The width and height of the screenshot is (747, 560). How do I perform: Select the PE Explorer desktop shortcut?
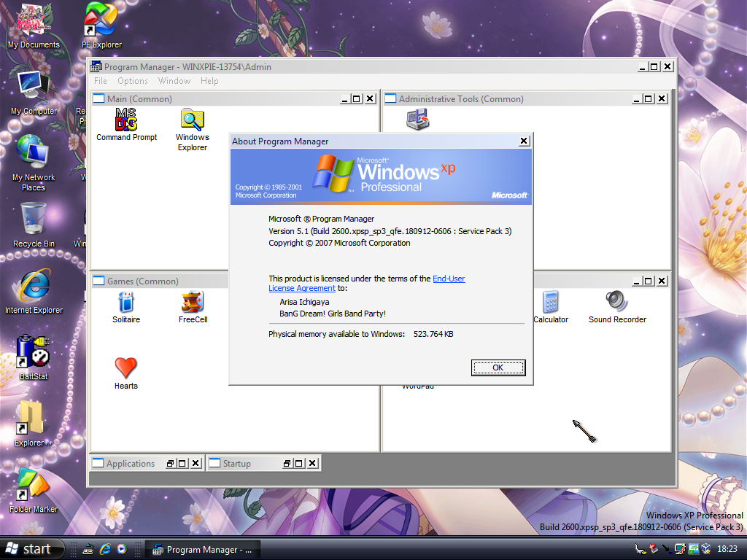pyautogui.click(x=101, y=26)
